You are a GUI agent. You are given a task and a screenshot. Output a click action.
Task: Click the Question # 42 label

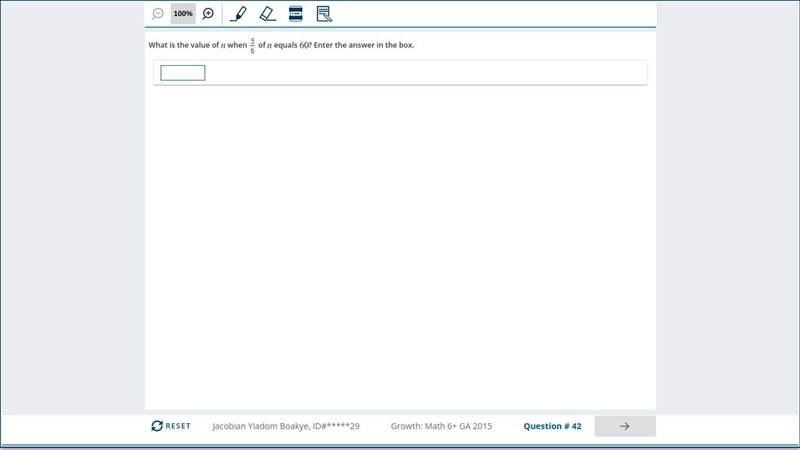(552, 426)
